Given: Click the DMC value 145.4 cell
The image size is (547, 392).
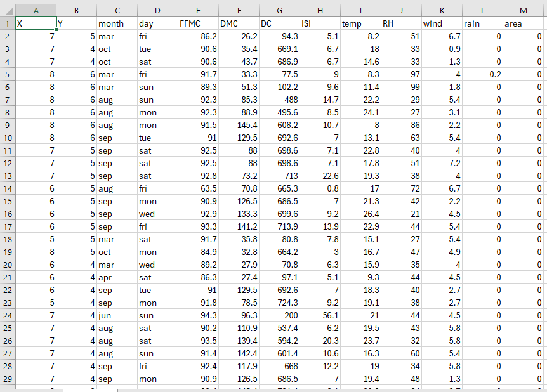Looking at the screenshot, I should 239,125.
